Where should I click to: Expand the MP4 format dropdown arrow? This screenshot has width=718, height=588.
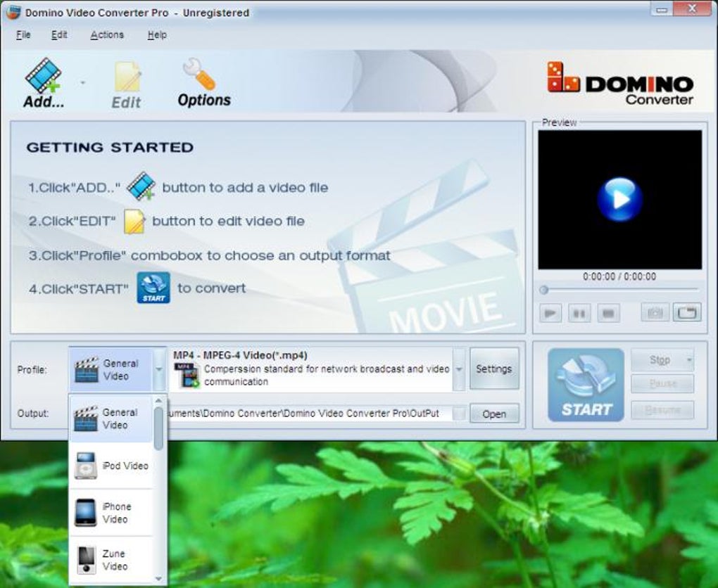(x=459, y=369)
